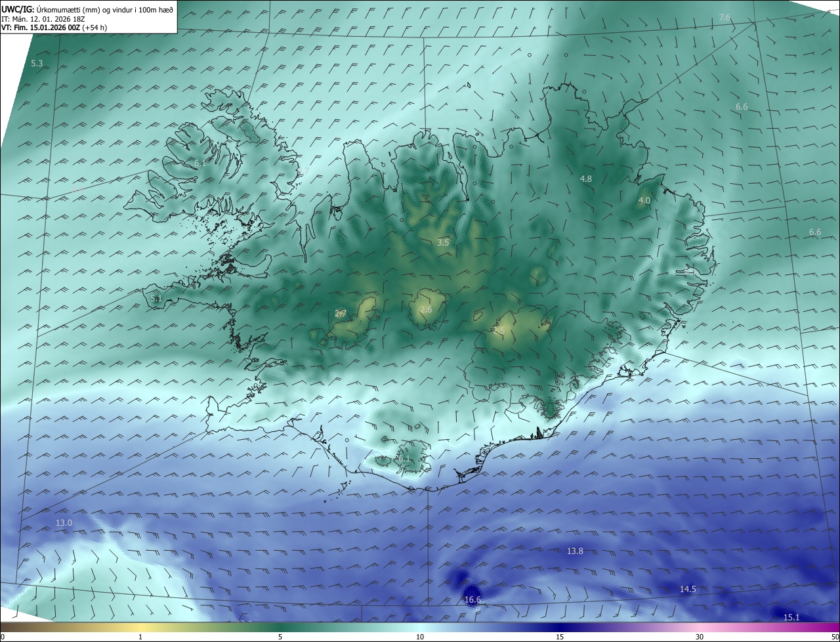
Task: Click the pink colour band above tick 30
Action: click(700, 627)
